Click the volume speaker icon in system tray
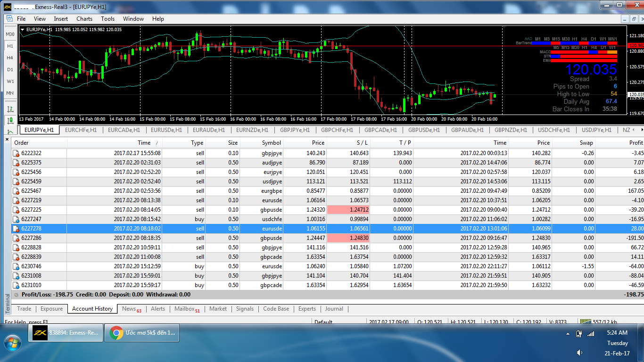The height and width of the screenshot is (362, 644). (x=579, y=353)
